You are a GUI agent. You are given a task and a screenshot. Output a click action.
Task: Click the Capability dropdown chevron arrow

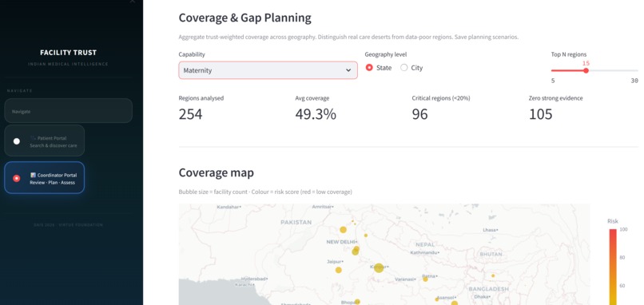[348, 70]
